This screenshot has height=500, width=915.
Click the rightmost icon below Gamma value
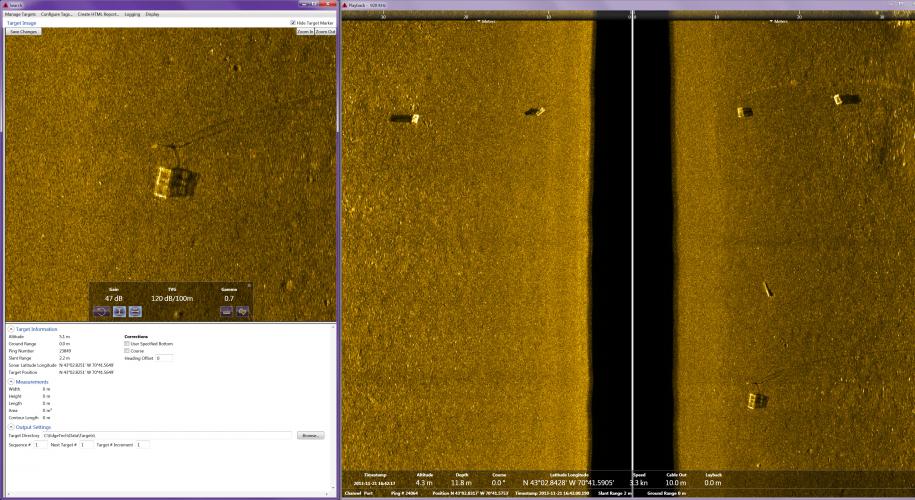click(242, 311)
